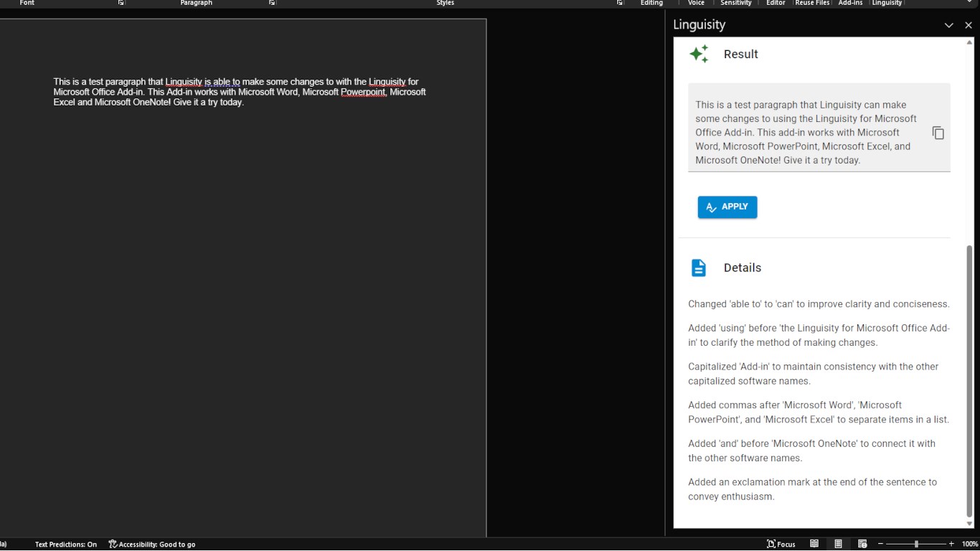Open zoom dialog via 100% label

(970, 544)
